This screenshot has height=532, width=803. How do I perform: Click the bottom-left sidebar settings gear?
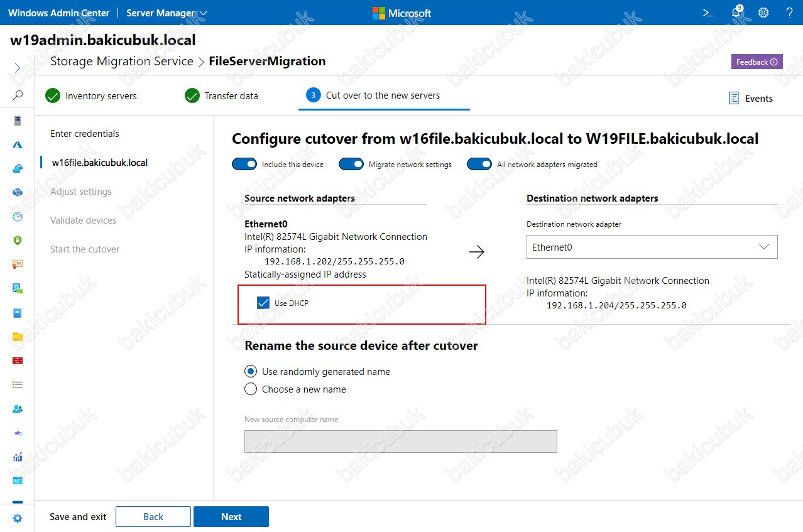[x=18, y=518]
